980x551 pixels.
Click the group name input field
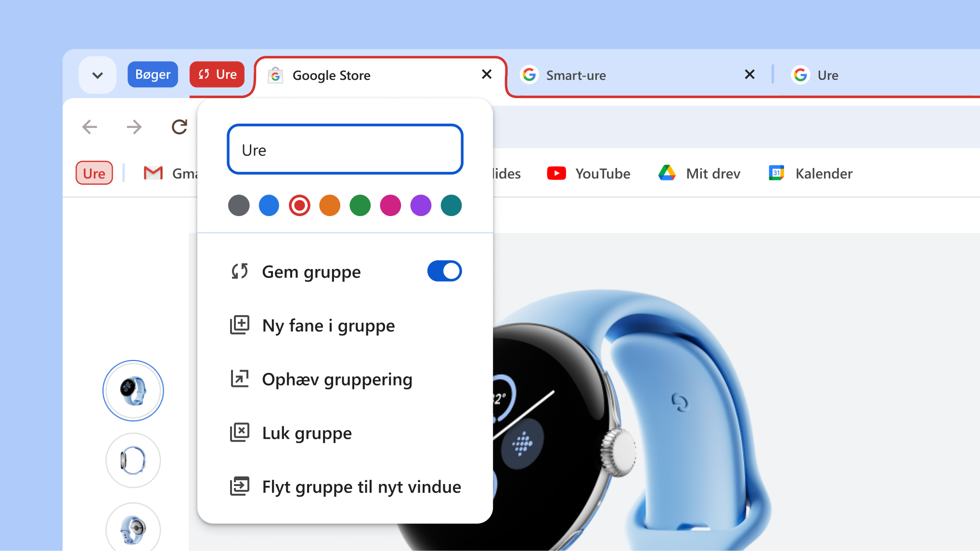point(345,149)
